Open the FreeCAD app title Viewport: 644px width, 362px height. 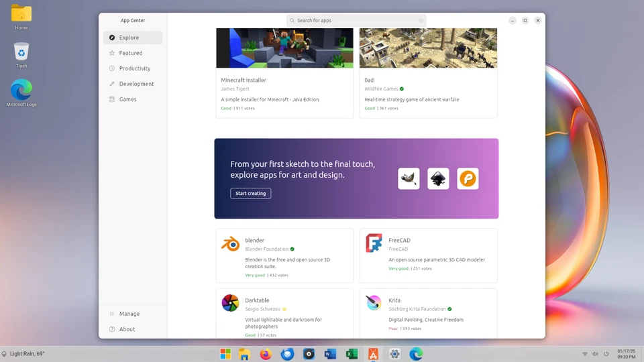[399, 241]
